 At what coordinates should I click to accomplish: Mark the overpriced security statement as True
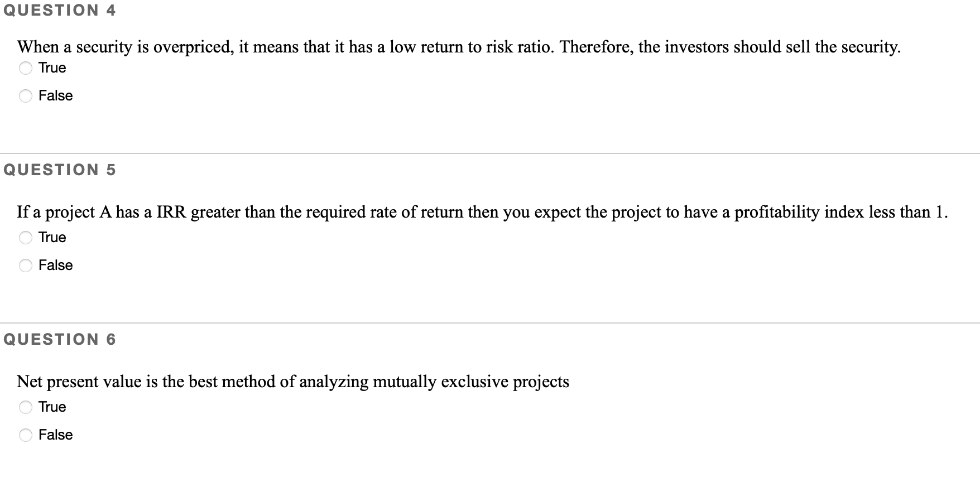tap(26, 68)
